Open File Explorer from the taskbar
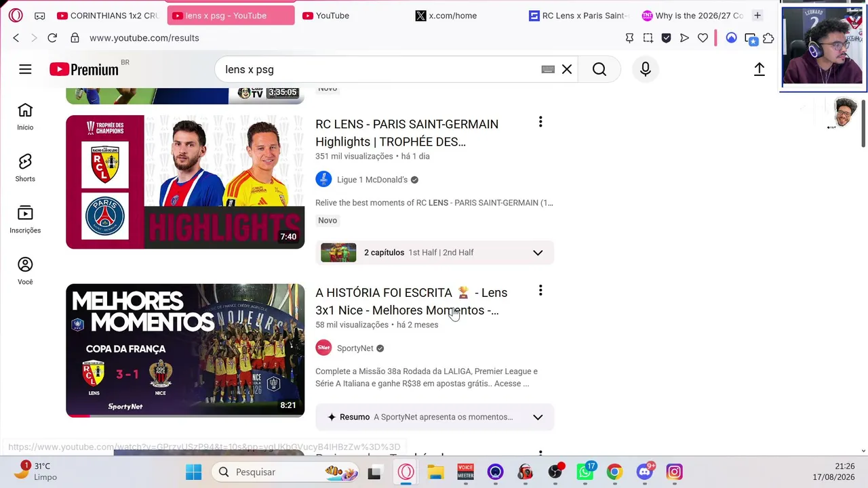The height and width of the screenshot is (488, 868). (x=435, y=472)
